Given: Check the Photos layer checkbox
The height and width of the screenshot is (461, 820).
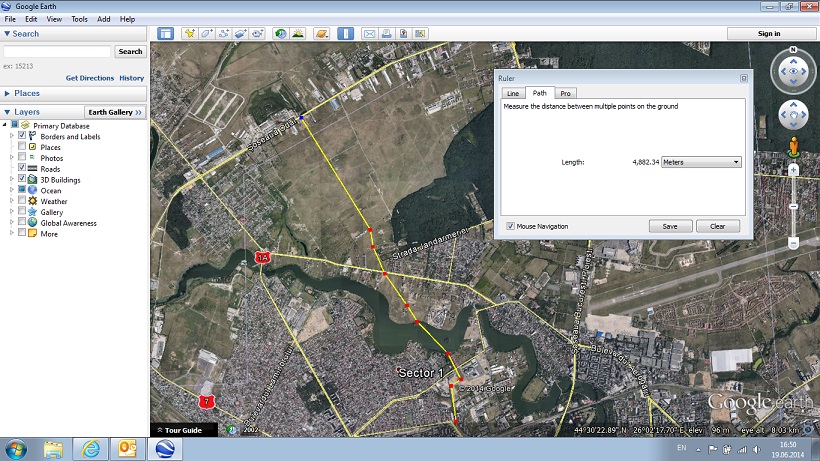Looking at the screenshot, I should point(21,157).
